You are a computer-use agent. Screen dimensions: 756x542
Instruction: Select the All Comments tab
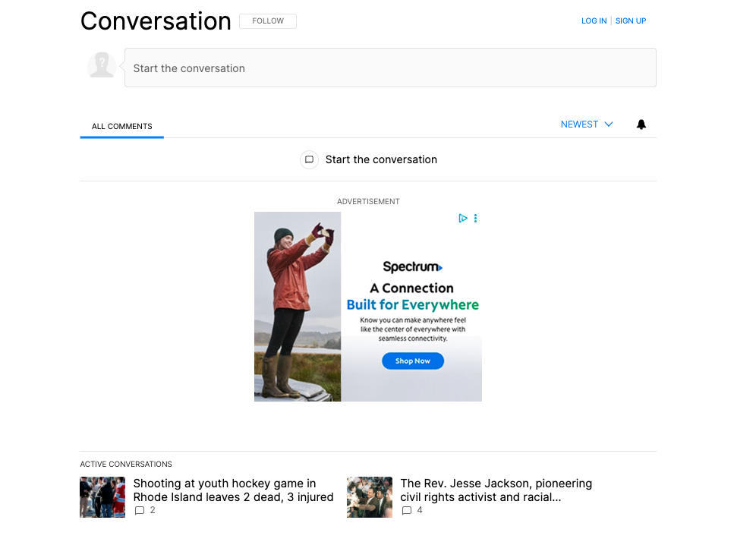(121, 126)
